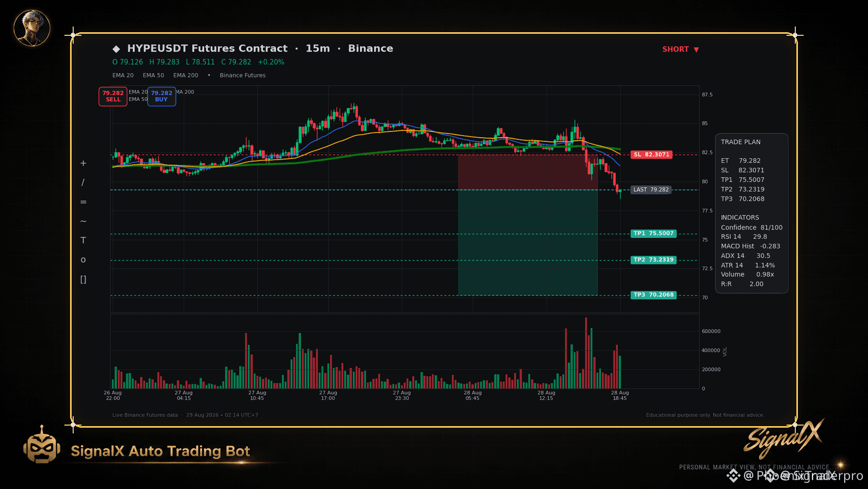Image resolution: width=868 pixels, height=489 pixels.
Task: Click the red SL 82.3071 chart tag
Action: pos(652,154)
